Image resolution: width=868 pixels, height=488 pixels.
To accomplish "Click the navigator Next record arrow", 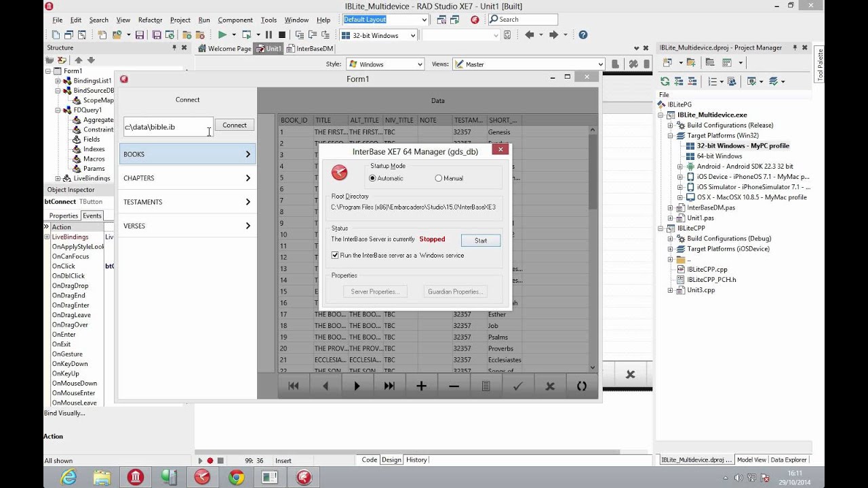I will (357, 386).
